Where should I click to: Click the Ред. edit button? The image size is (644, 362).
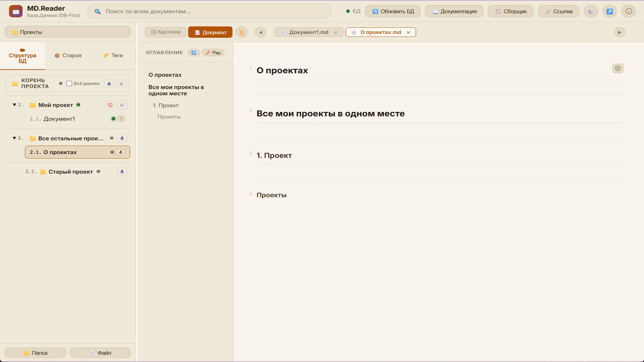coord(213,53)
